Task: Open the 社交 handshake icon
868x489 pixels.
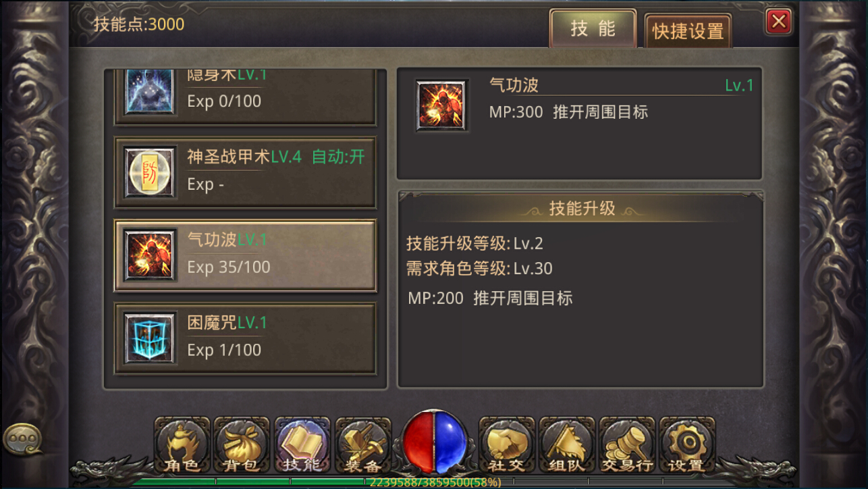Action: point(507,445)
